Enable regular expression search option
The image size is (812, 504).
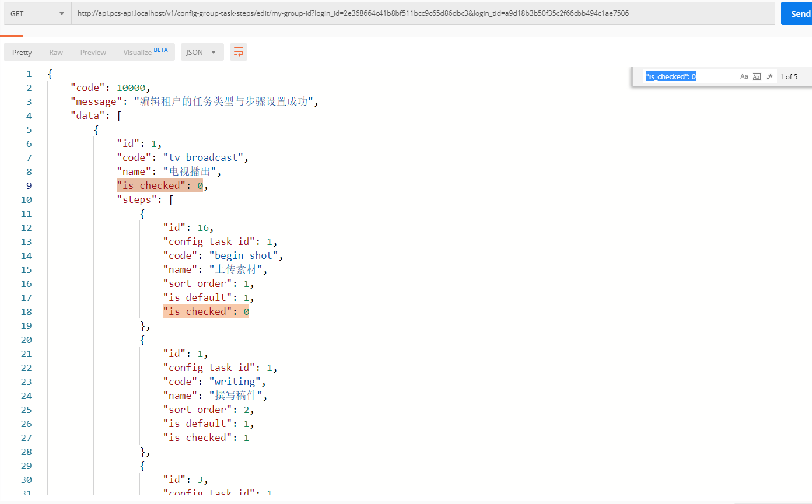[769, 76]
